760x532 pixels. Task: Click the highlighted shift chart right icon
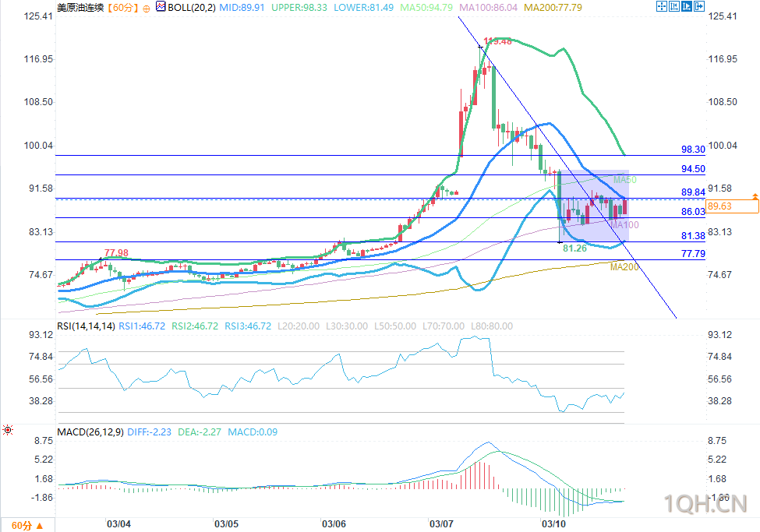click(686, 6)
